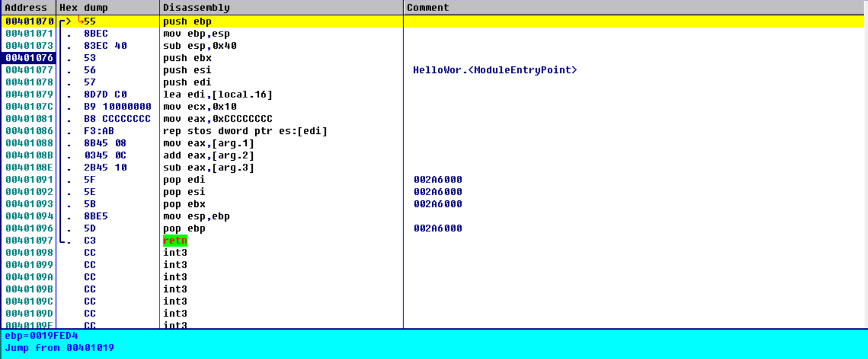Select the 'sub esp,0x40' instruction line
The height and width of the screenshot is (359, 868).
(200, 46)
